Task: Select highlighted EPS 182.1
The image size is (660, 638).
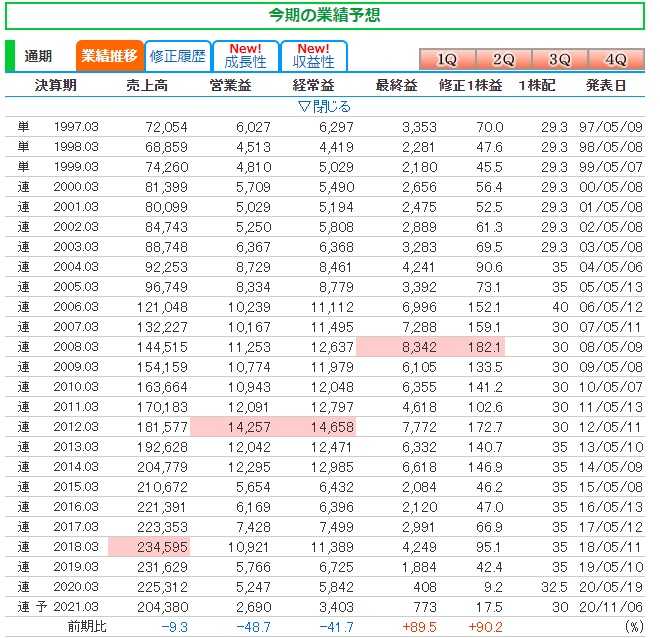Action: 485,347
